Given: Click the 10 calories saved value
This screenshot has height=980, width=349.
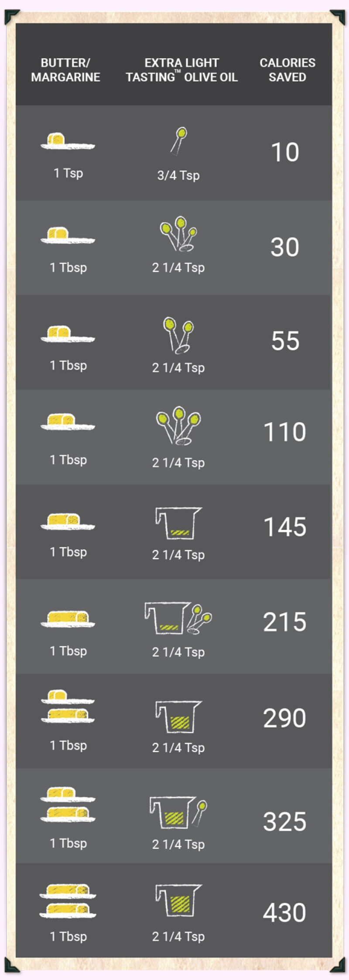Looking at the screenshot, I should click(285, 152).
